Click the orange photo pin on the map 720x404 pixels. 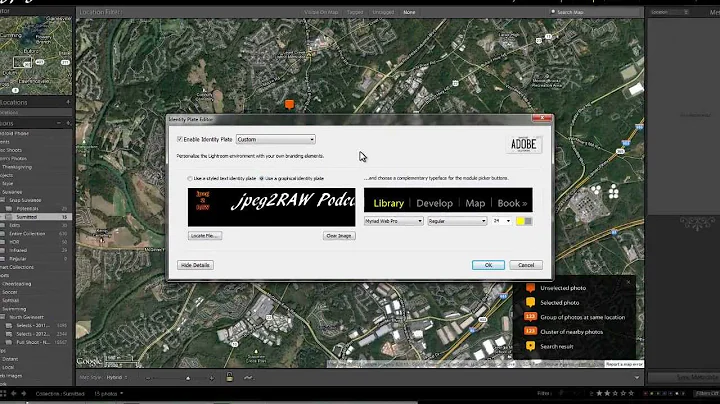[289, 105]
